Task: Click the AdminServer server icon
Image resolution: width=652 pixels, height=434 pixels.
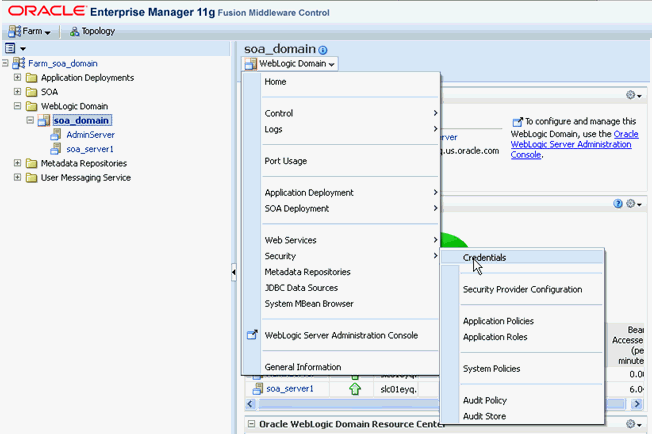Action: click(x=56, y=134)
